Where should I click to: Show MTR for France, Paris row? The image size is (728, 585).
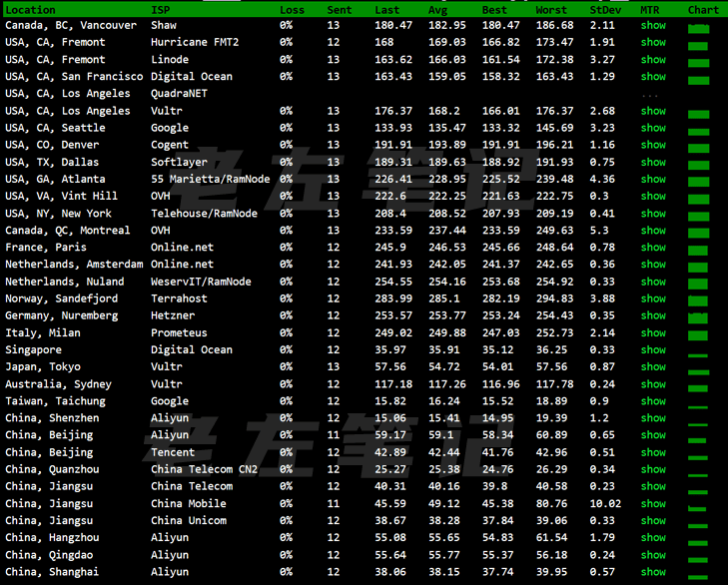pyautogui.click(x=653, y=248)
